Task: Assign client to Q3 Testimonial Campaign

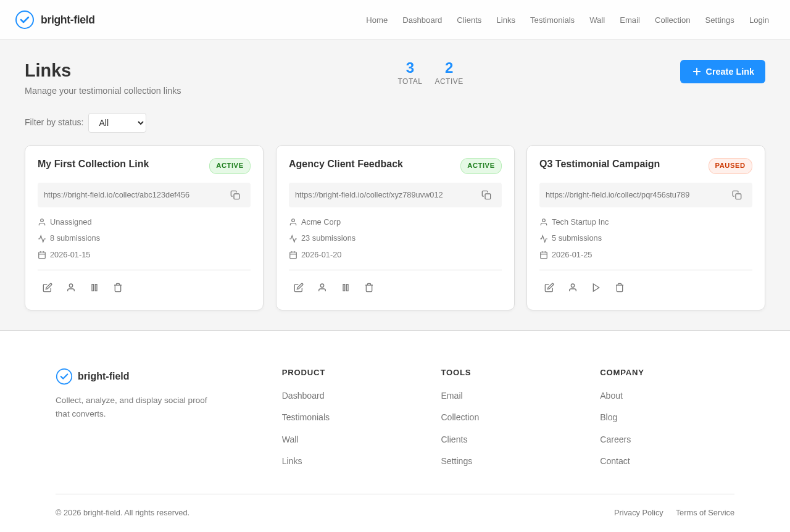Action: (573, 288)
